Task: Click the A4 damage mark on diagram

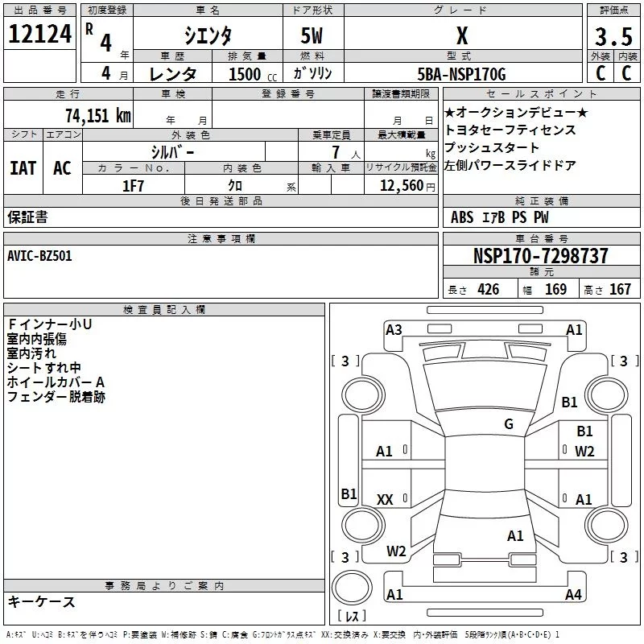Action: pyautogui.click(x=573, y=595)
